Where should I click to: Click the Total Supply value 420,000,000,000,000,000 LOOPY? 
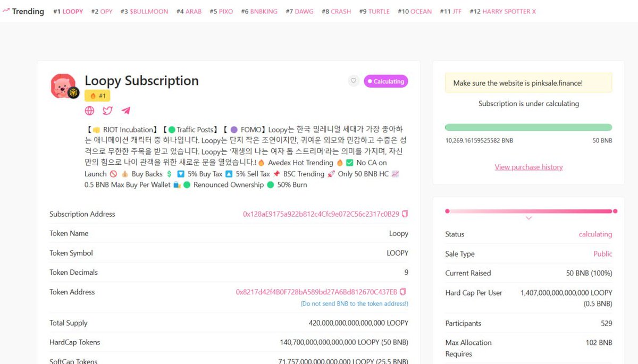pos(358,323)
